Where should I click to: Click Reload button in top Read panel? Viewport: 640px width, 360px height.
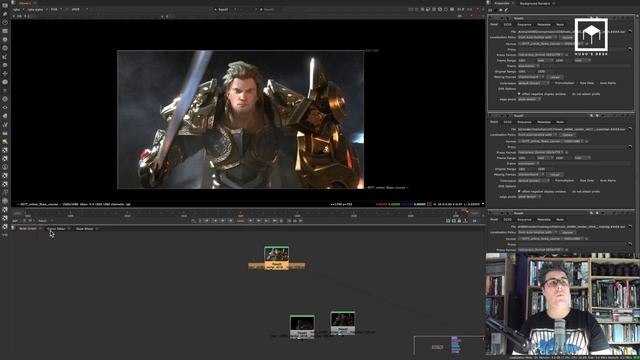coord(555,77)
